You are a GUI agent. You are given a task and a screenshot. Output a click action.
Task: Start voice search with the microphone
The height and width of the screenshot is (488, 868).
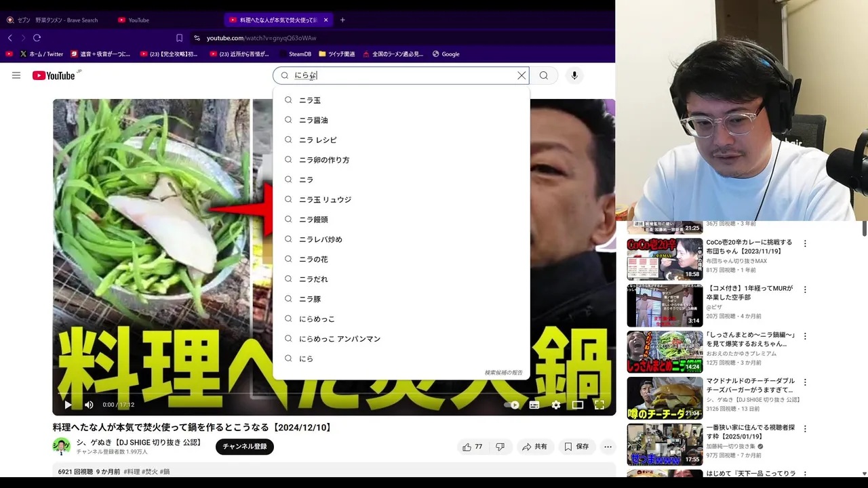point(574,75)
